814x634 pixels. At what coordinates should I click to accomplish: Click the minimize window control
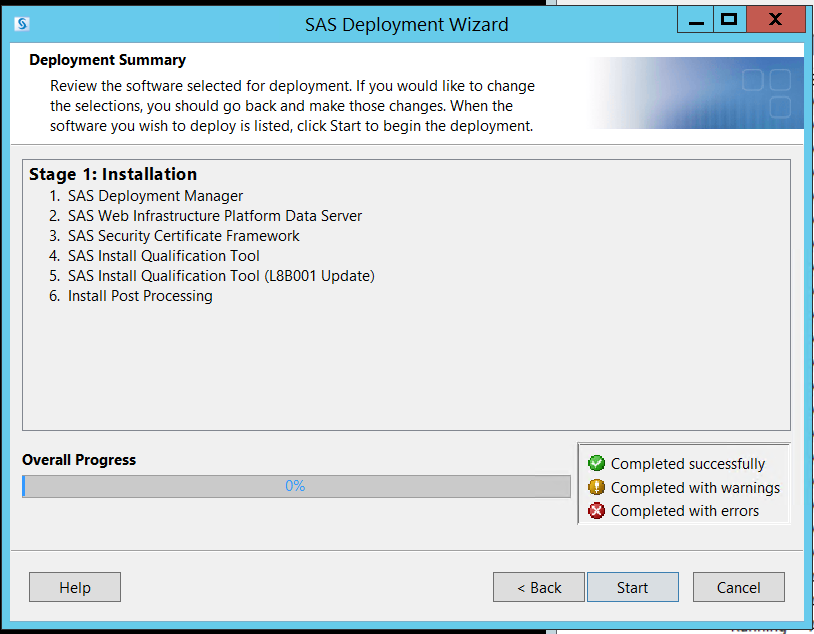pos(695,19)
